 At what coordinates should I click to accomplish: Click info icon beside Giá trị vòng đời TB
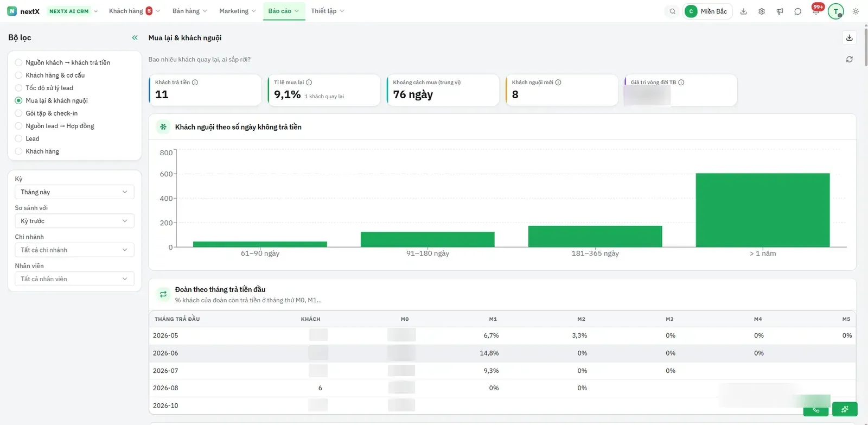pyautogui.click(x=681, y=83)
